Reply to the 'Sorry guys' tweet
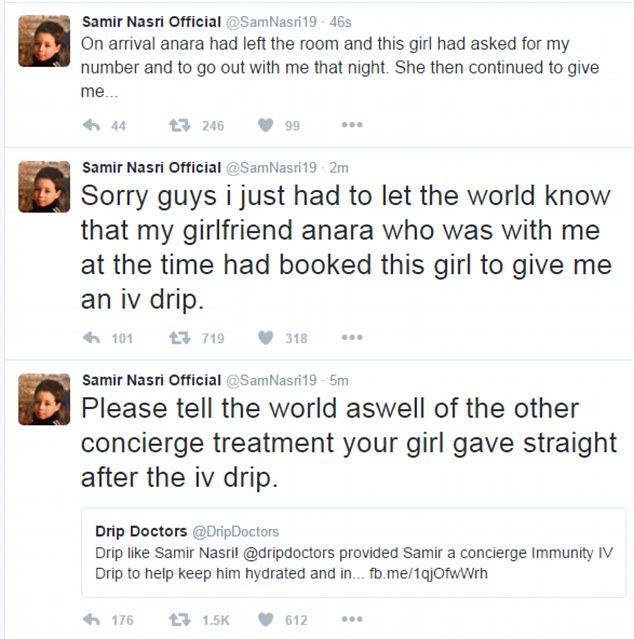This screenshot has width=634, height=639. [90, 338]
